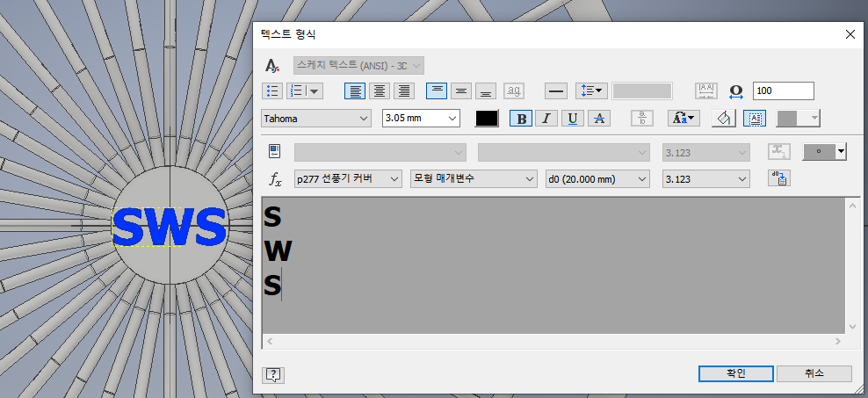Align text to the left
Screen dimensions: 868x398
click(355, 90)
